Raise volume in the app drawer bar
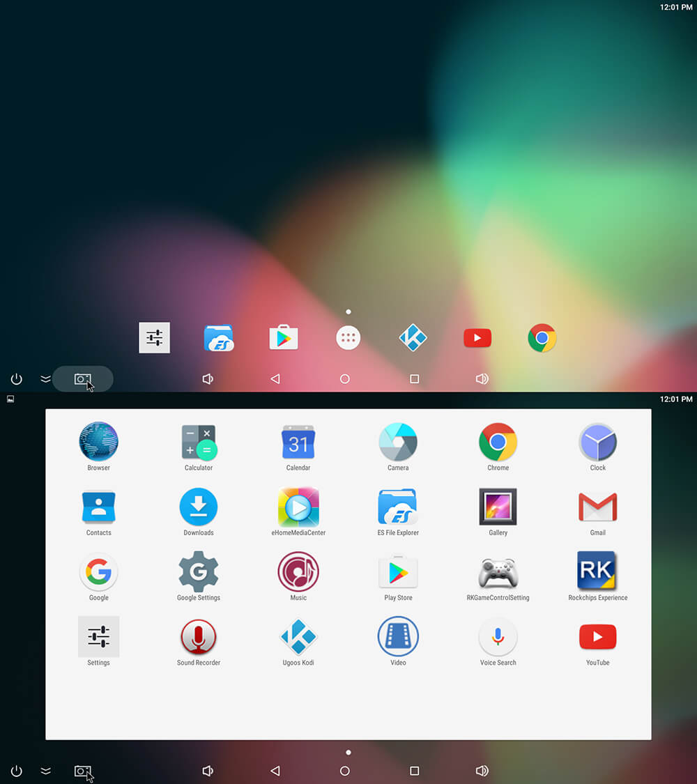Image resolution: width=697 pixels, height=784 pixels. point(482,771)
